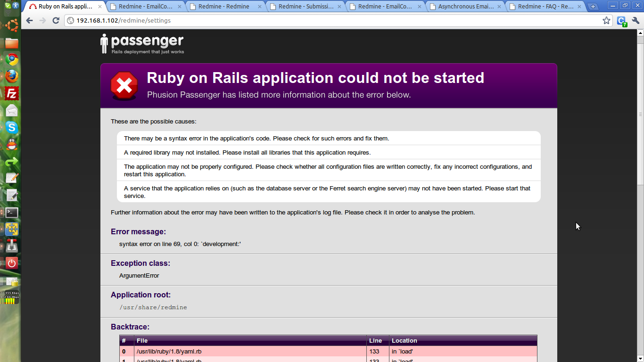
Task: Click the accessibility person icon at top-left
Action: pyautogui.click(x=15, y=6)
